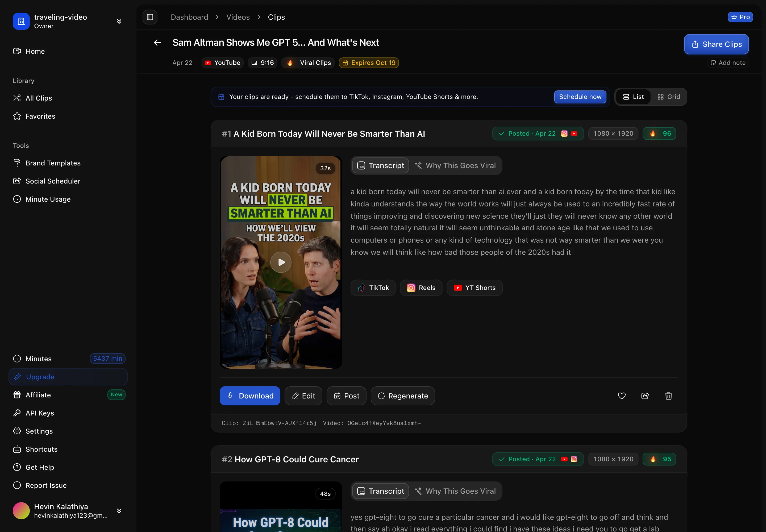This screenshot has width=766, height=532.
Task: Click the Reels platform button
Action: coord(421,288)
